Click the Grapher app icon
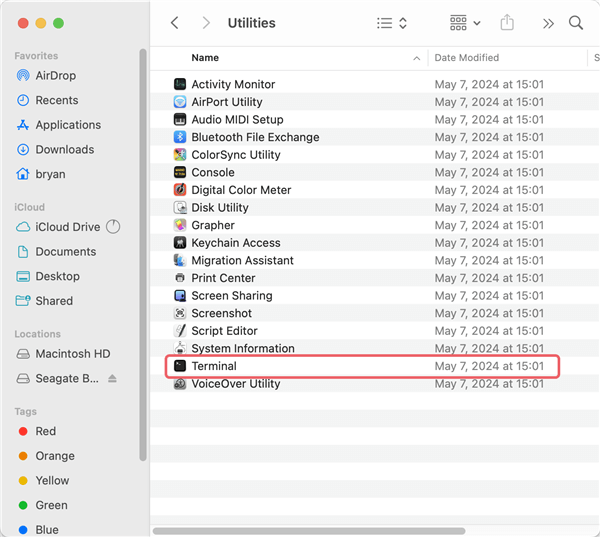600x537 pixels. coord(180,225)
